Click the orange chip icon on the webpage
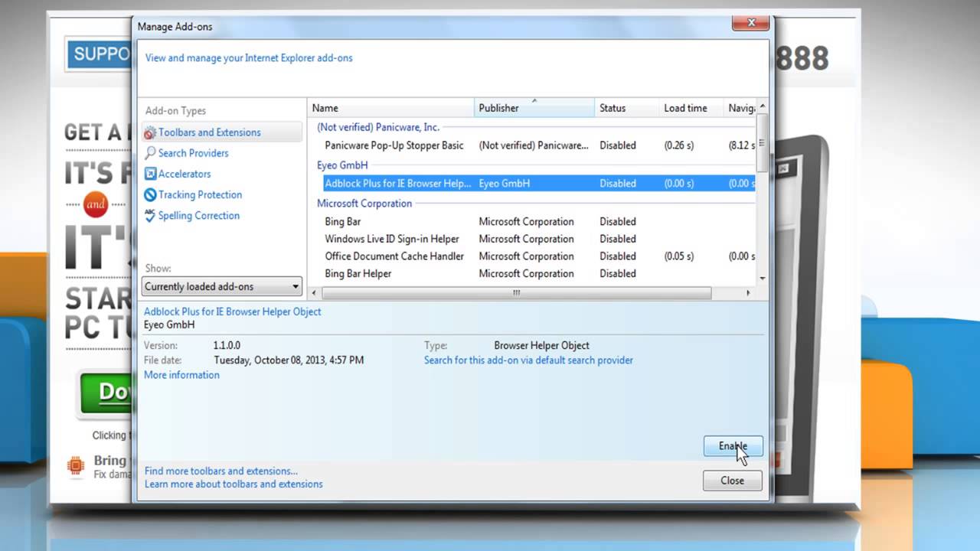The image size is (980, 551). click(x=75, y=465)
